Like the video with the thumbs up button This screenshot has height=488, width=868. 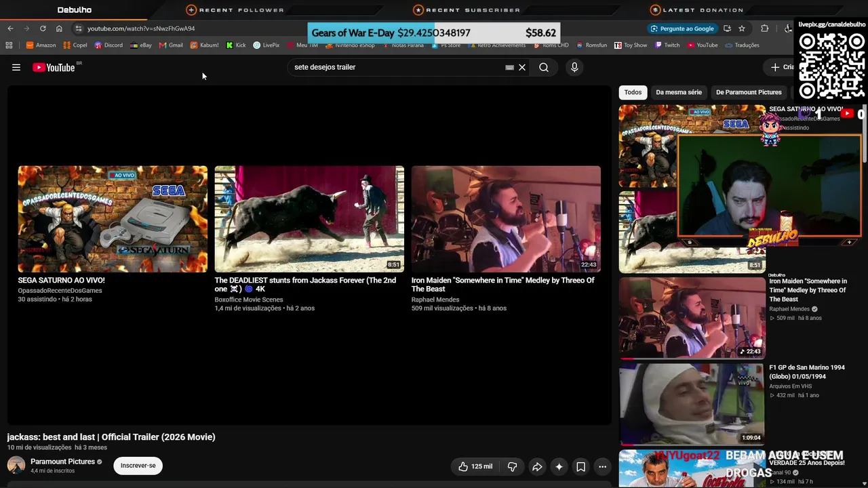[475, 466]
